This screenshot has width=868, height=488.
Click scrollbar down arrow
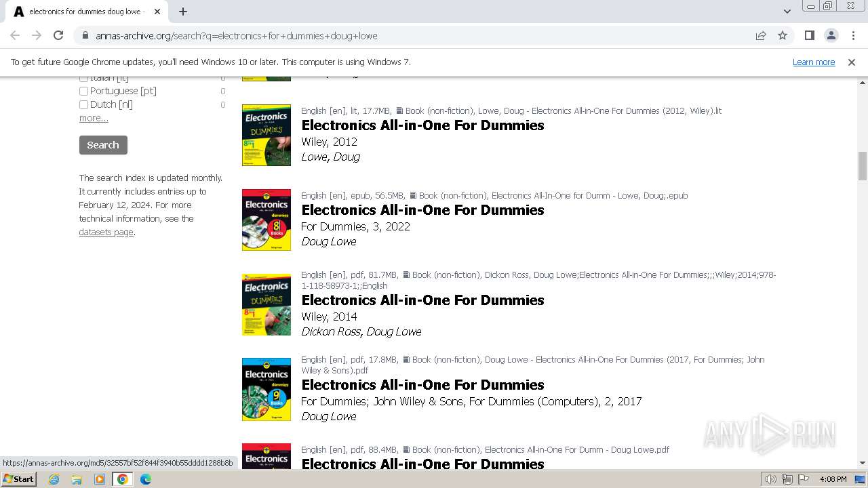click(x=863, y=464)
